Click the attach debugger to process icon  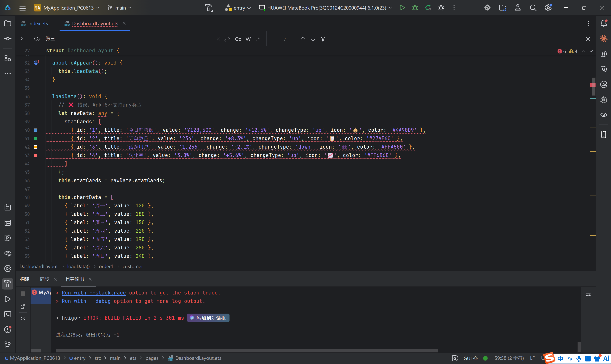[441, 8]
